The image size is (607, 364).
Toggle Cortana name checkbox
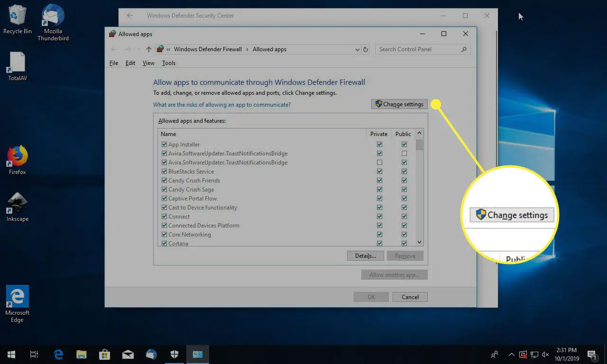164,244
